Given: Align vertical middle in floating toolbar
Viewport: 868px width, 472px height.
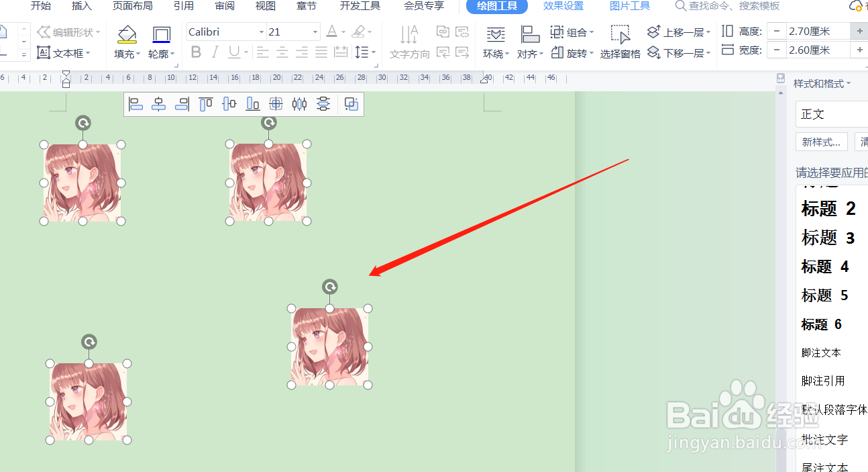Looking at the screenshot, I should click(x=229, y=104).
